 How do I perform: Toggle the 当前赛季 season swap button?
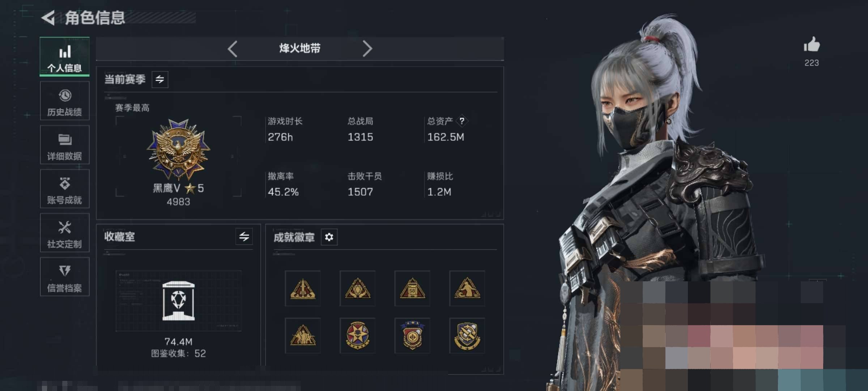(x=160, y=79)
